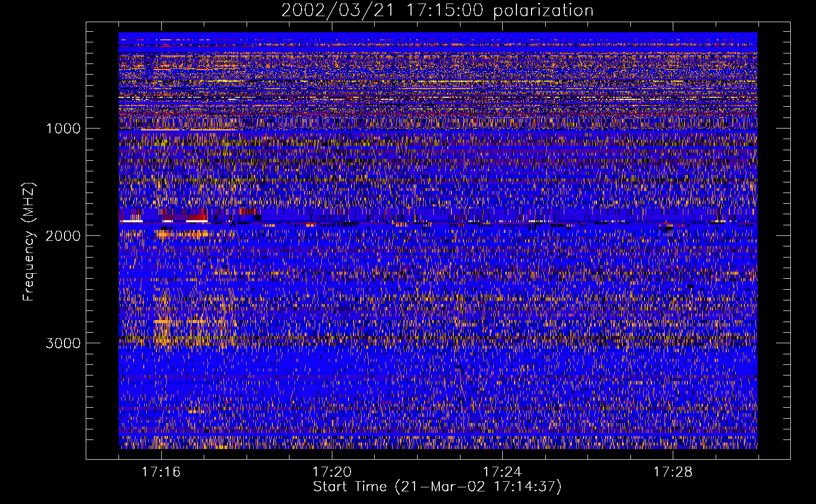Screen dimensions: 816x504
Task: Click the 17:20 time tick label
Action: point(332,472)
